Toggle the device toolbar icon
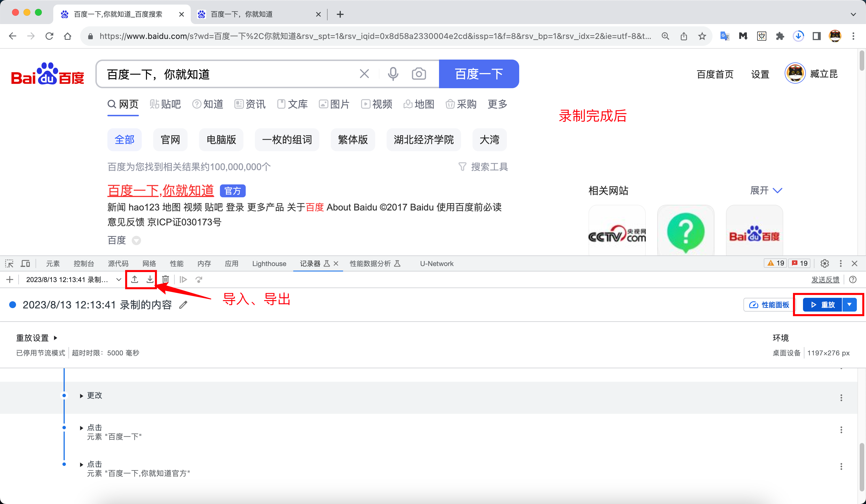This screenshot has width=866, height=504. [25, 263]
